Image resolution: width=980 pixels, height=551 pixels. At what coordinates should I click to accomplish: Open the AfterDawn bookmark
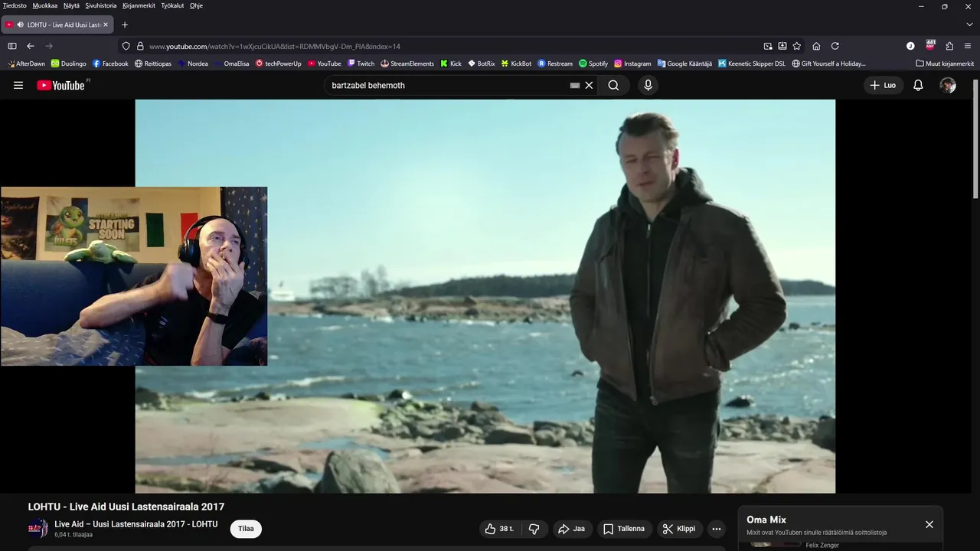(27, 64)
